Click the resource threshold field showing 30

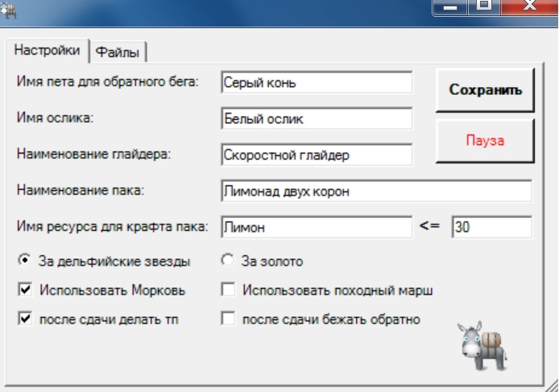491,228
